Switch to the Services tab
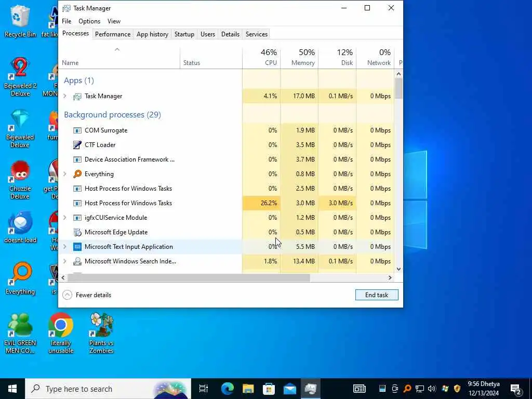Screen dimensions: 532x399 257,34
